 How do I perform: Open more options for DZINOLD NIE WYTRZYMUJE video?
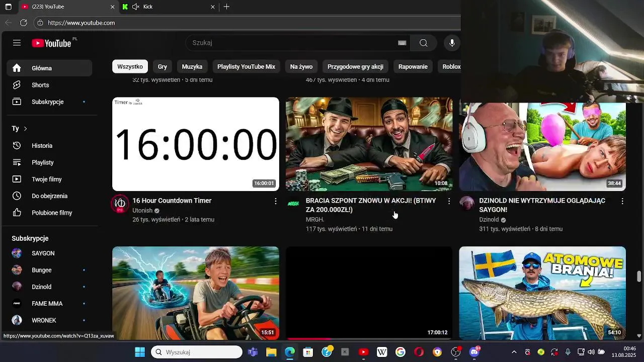622,201
